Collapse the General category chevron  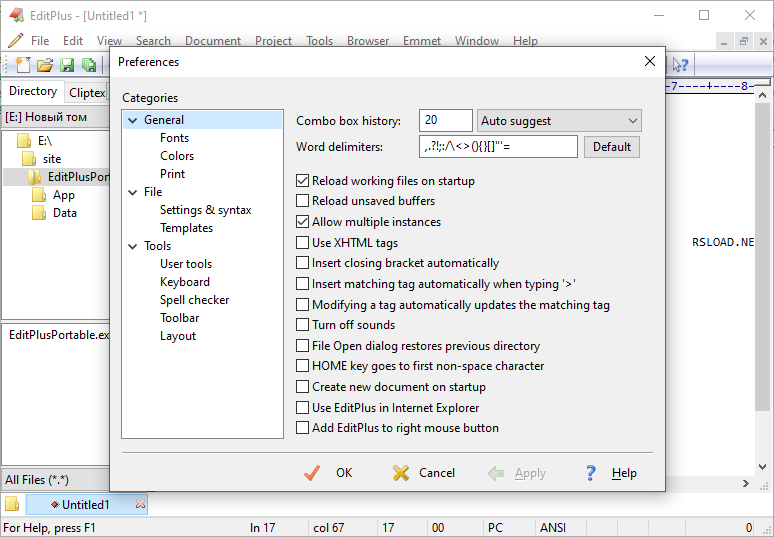click(x=132, y=120)
